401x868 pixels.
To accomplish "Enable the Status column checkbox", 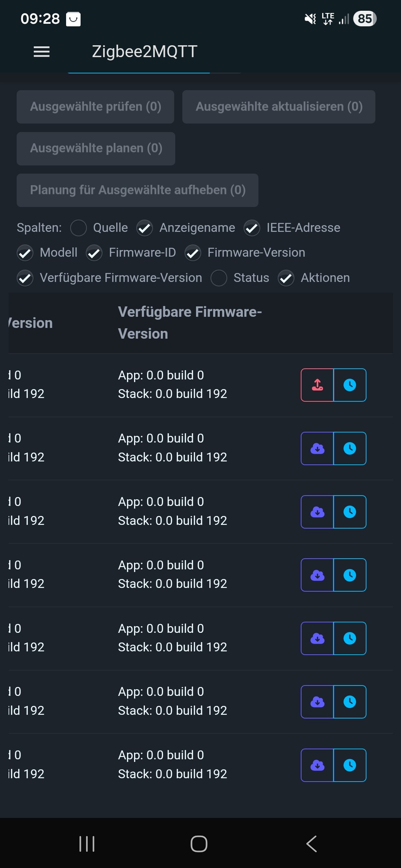I will tap(219, 278).
